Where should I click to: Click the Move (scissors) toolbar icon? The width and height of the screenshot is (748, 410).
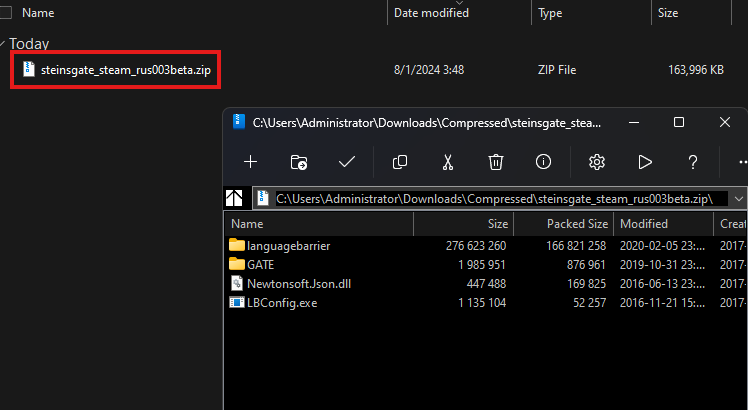pos(447,162)
